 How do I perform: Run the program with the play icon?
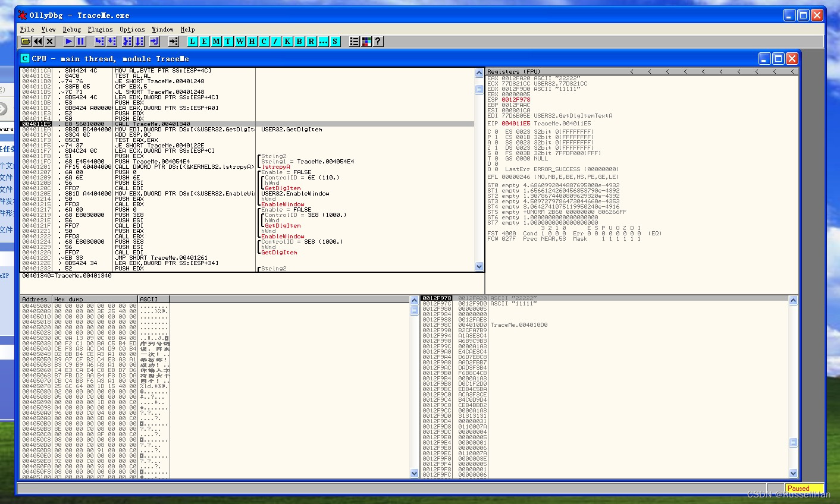(69, 42)
